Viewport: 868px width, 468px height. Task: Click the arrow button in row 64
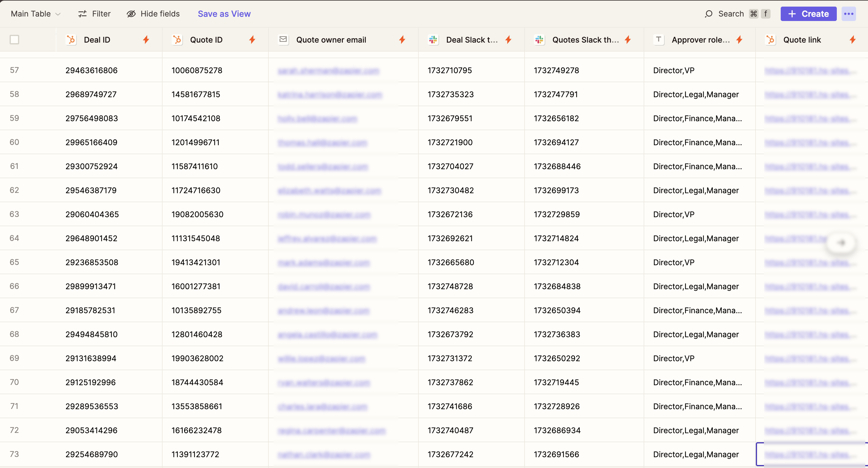click(x=841, y=242)
